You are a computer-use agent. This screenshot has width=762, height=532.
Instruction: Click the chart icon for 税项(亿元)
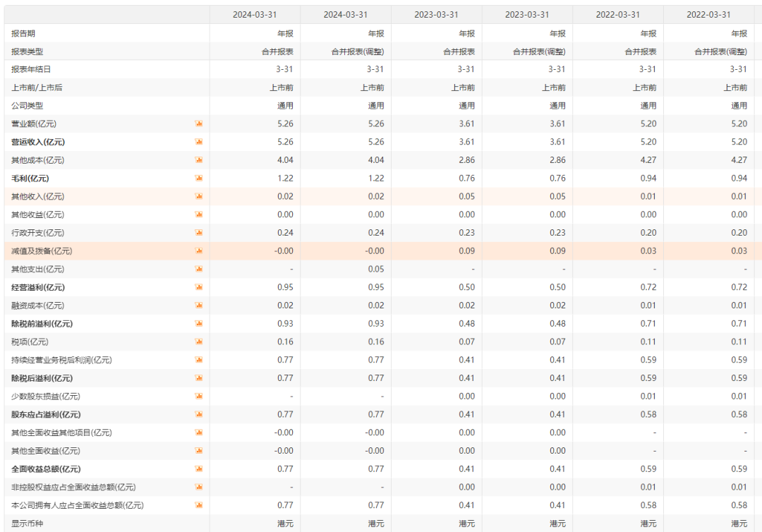(x=199, y=342)
